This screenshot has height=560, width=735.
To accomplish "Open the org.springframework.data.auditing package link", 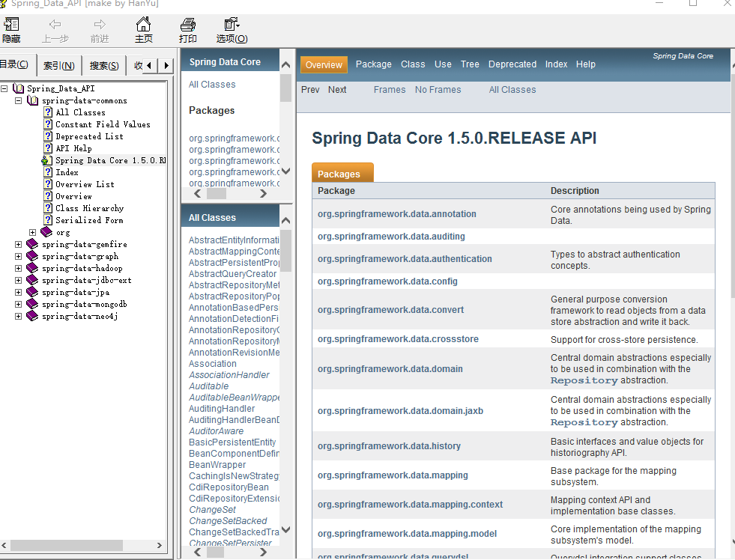I will point(391,237).
